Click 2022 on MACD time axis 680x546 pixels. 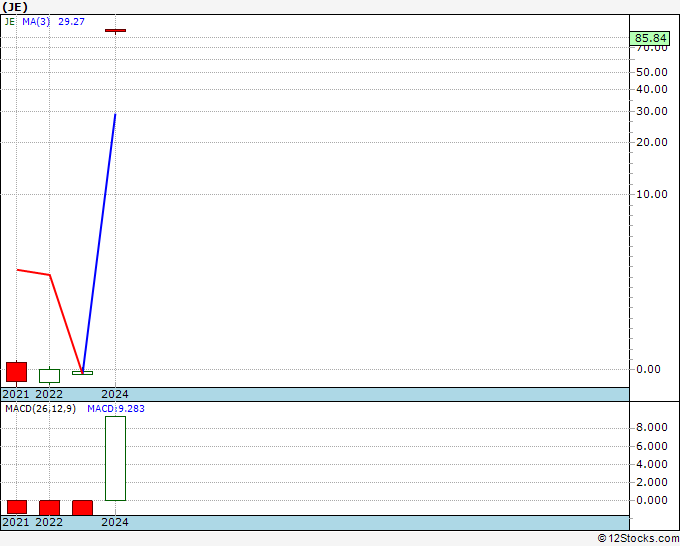pos(49,522)
